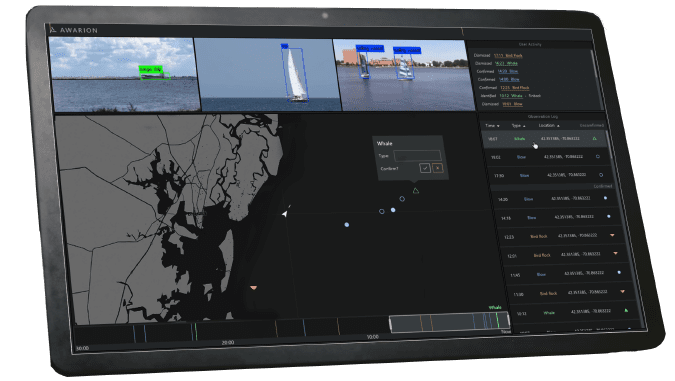Click the timeline range selector window
The image size is (675, 381).
point(449,322)
